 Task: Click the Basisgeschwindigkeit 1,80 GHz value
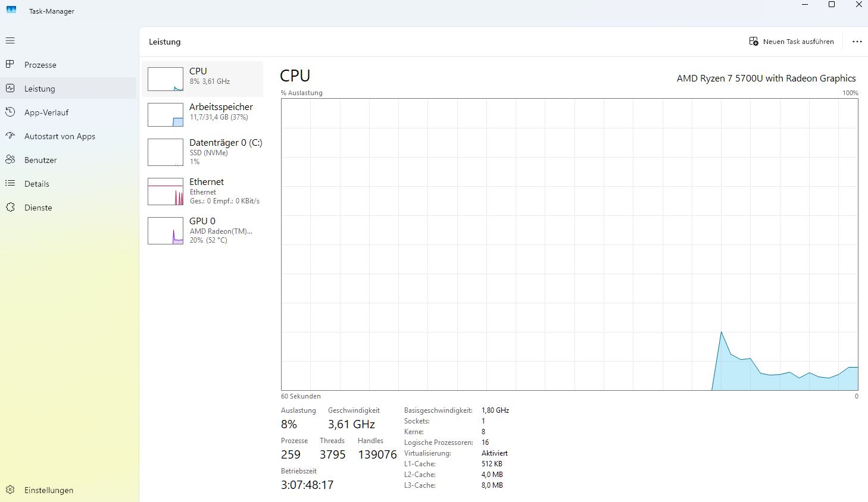[495, 410]
